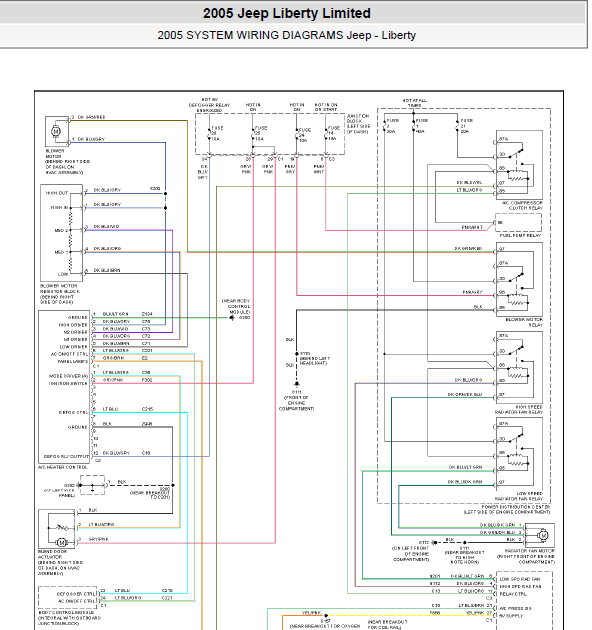Click the blower motor M symbol
Viewport: 592px width, 630px height.
(x=56, y=131)
